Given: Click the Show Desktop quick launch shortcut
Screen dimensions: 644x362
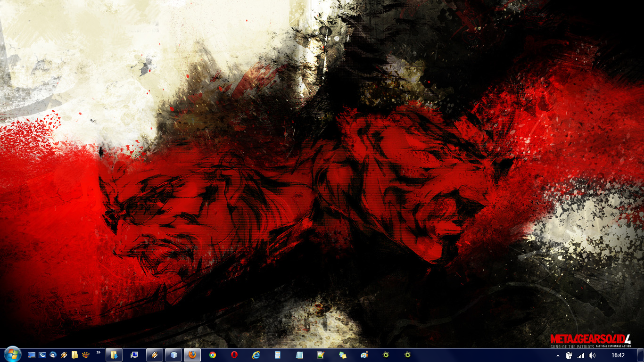Looking at the screenshot, I should click(x=32, y=355).
